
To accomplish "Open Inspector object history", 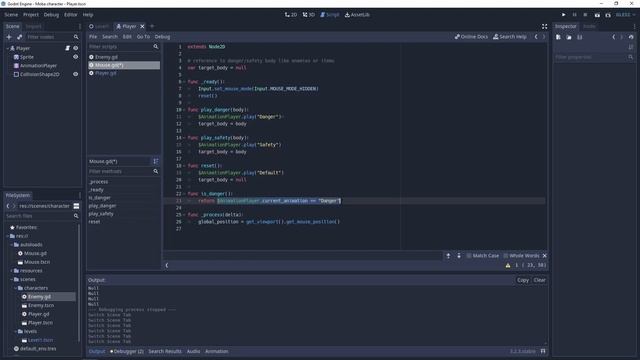I will click(x=631, y=37).
